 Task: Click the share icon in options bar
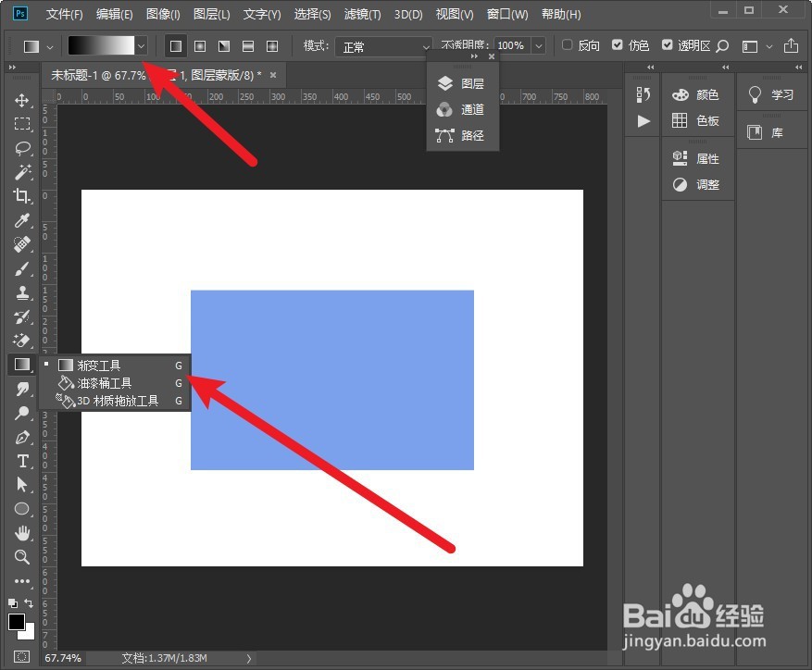click(791, 45)
